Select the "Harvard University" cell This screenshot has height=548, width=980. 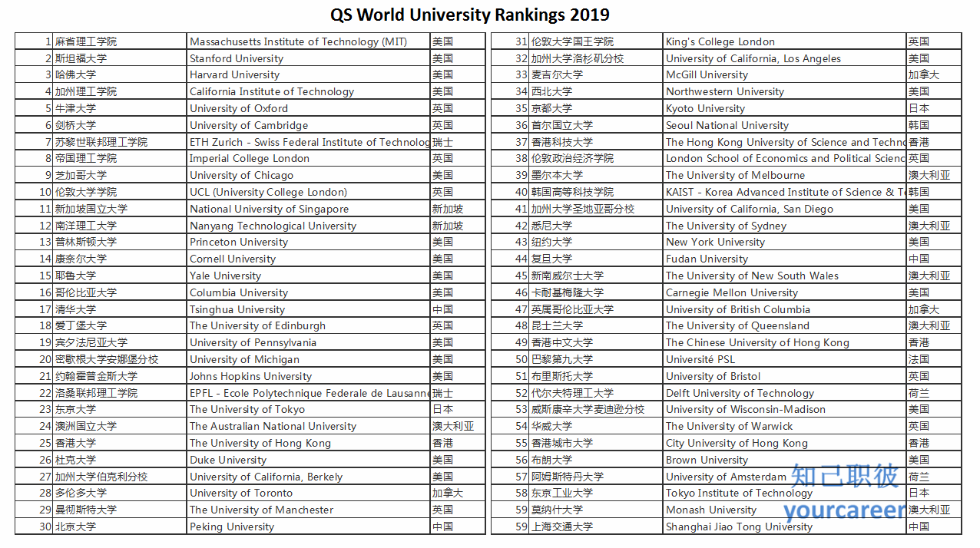(x=309, y=75)
